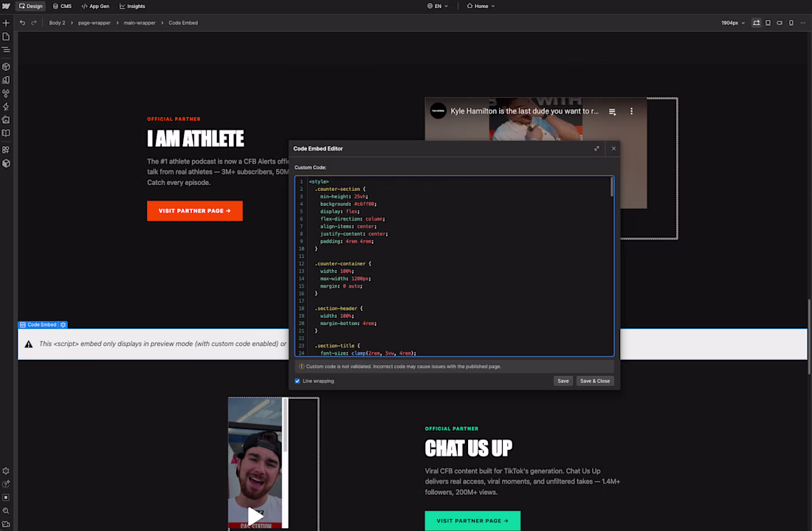Click the CHAT US UP heading
The height and width of the screenshot is (531, 812).
[x=469, y=448]
